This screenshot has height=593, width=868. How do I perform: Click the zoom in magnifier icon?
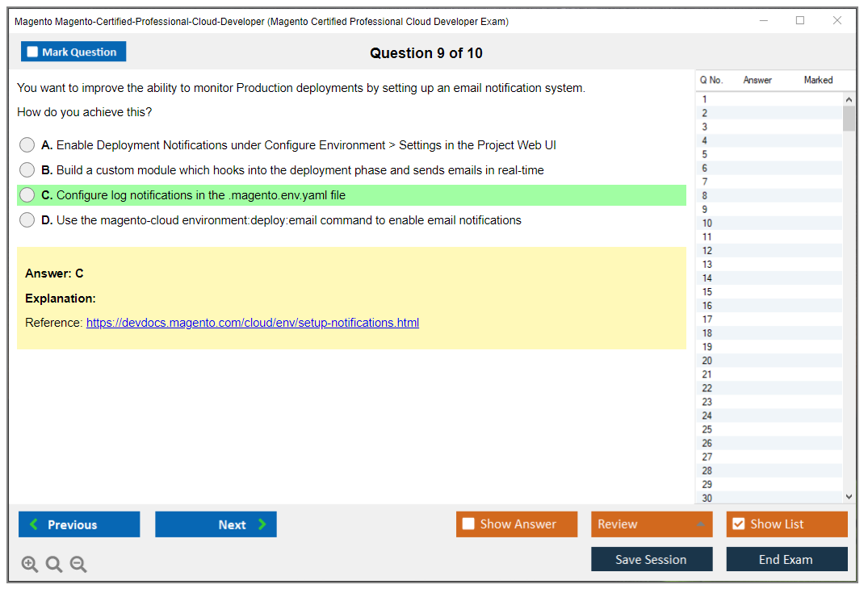coord(30,565)
